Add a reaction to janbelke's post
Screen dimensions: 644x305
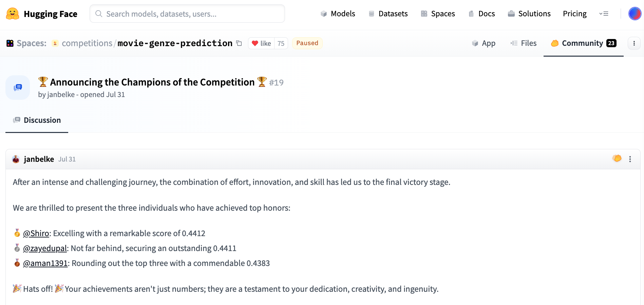617,158
